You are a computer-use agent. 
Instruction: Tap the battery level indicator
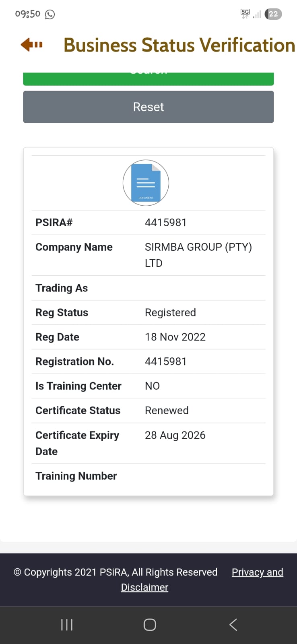[x=273, y=14]
